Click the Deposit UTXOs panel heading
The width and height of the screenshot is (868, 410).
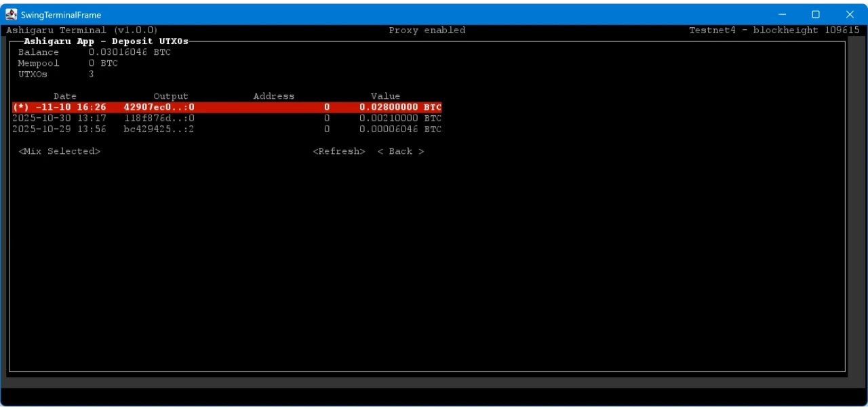point(106,41)
